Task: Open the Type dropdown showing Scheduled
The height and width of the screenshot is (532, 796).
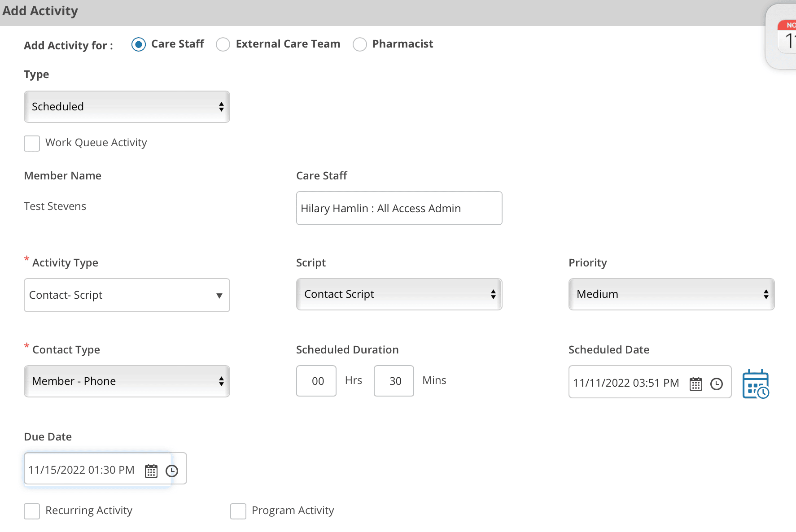Action: (127, 107)
